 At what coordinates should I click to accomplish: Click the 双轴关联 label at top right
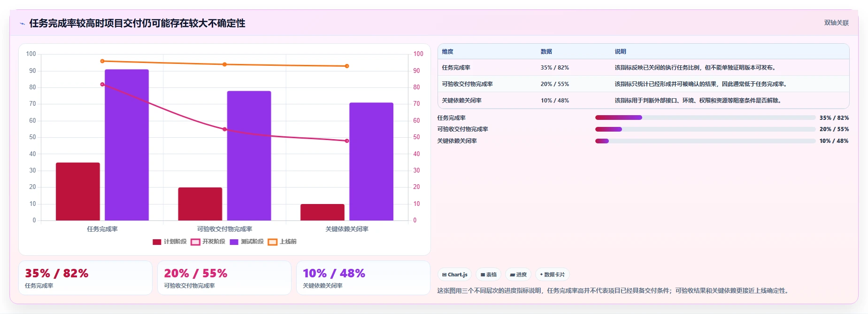pos(837,23)
